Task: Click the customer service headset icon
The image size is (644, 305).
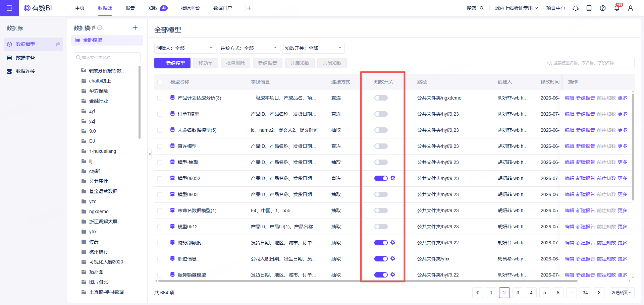Action: pyautogui.click(x=576, y=8)
